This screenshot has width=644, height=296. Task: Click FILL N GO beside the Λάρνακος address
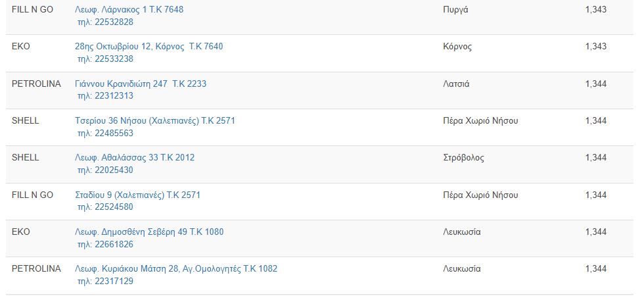coord(32,10)
